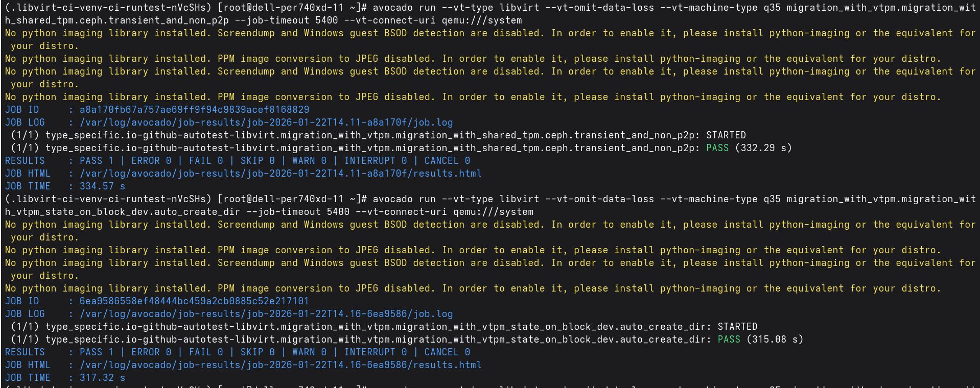Click STARTED on the transient_and_non_p2p test line
Viewport: 980px width, 388px height.
(x=726, y=135)
